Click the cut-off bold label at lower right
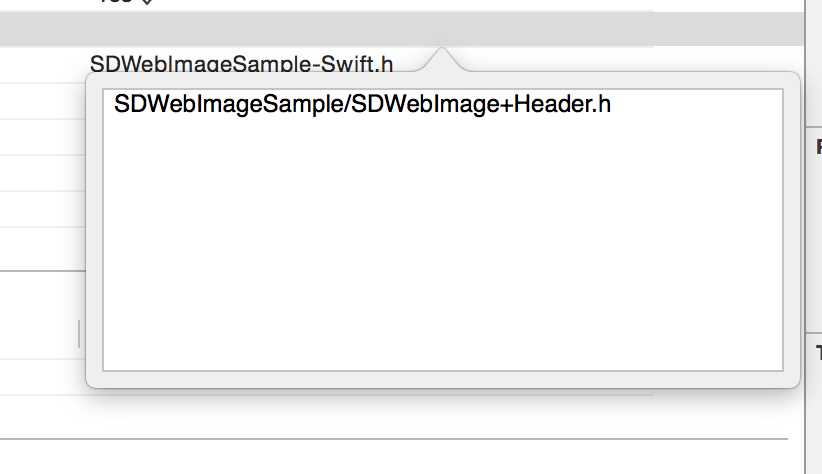The image size is (822, 474). (x=818, y=352)
